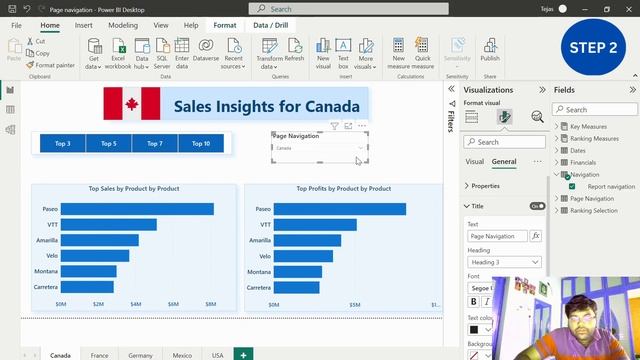Create a Quick measure

coord(422,53)
